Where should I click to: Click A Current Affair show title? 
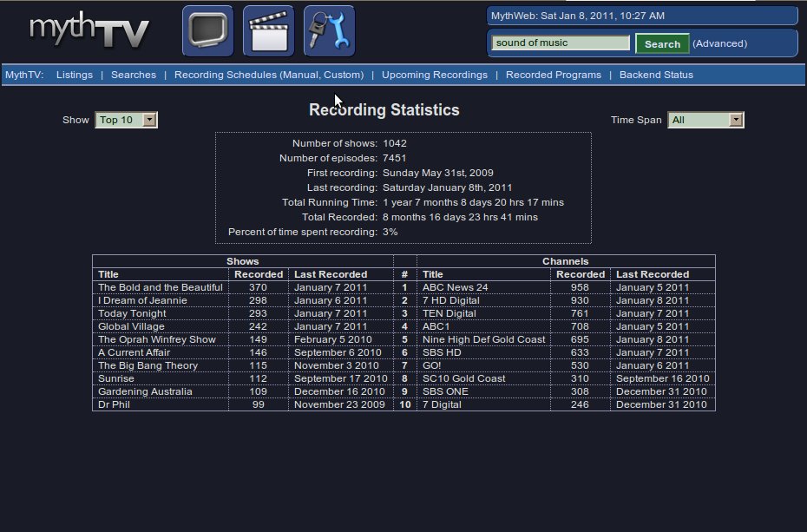134,352
